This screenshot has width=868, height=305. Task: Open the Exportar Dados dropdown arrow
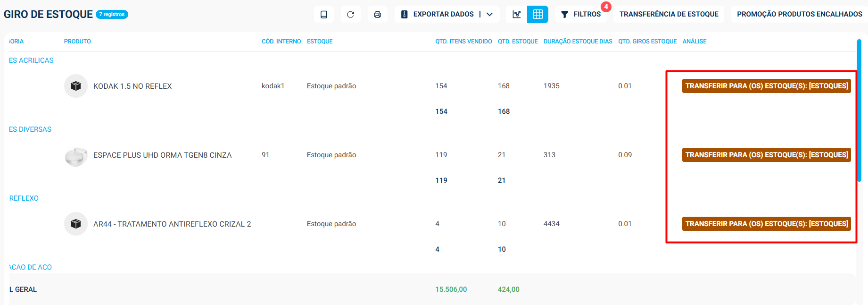click(x=489, y=15)
